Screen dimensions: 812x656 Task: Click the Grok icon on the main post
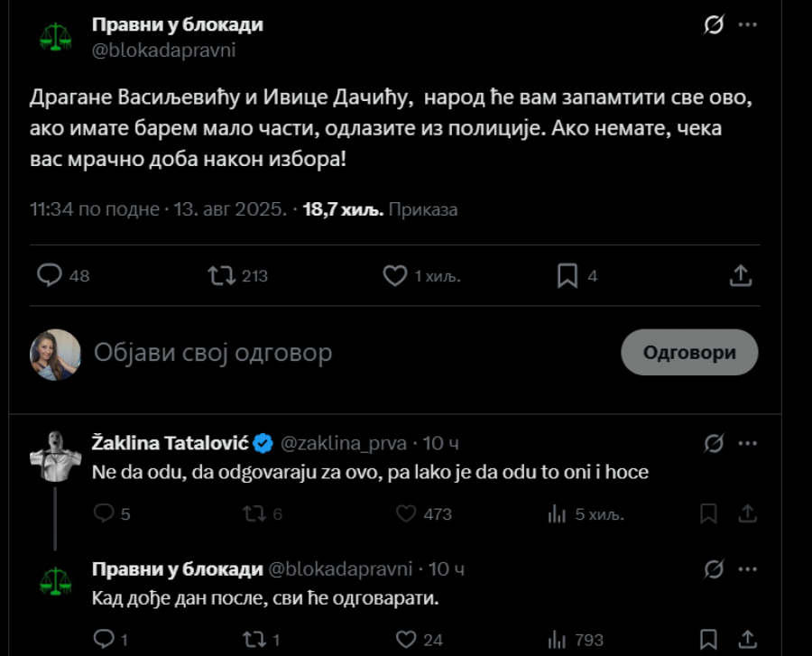tap(714, 25)
